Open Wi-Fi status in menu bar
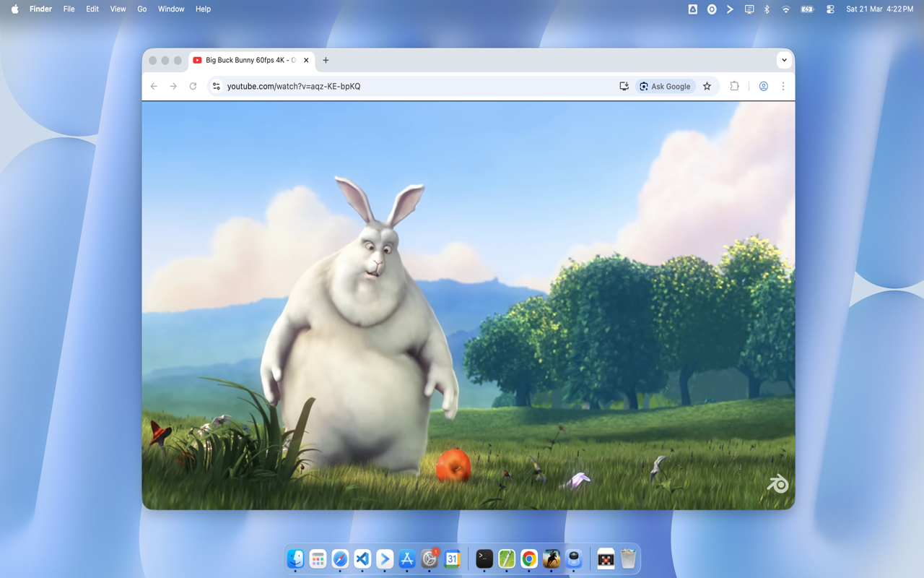924x578 pixels. click(x=786, y=9)
